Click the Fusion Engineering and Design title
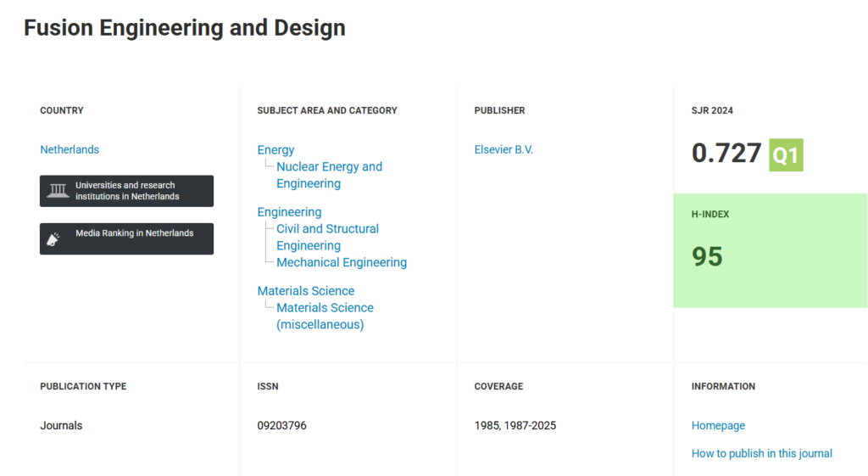The width and height of the screenshot is (868, 476). [x=185, y=27]
